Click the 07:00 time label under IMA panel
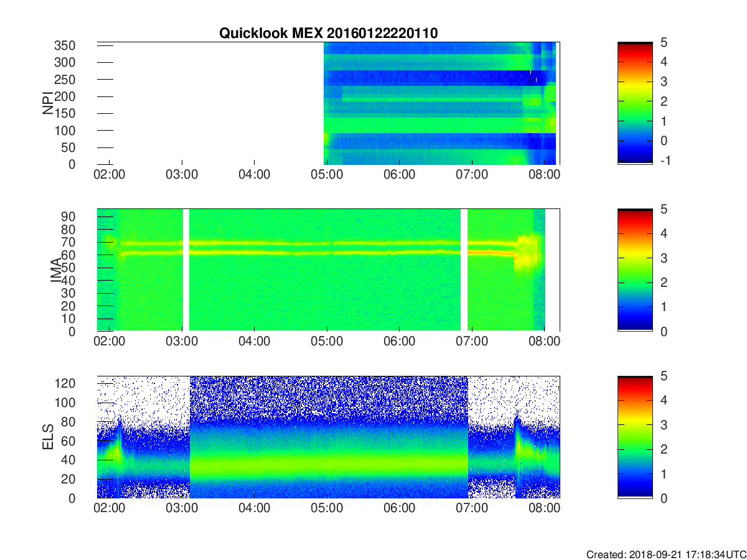 pos(472,342)
